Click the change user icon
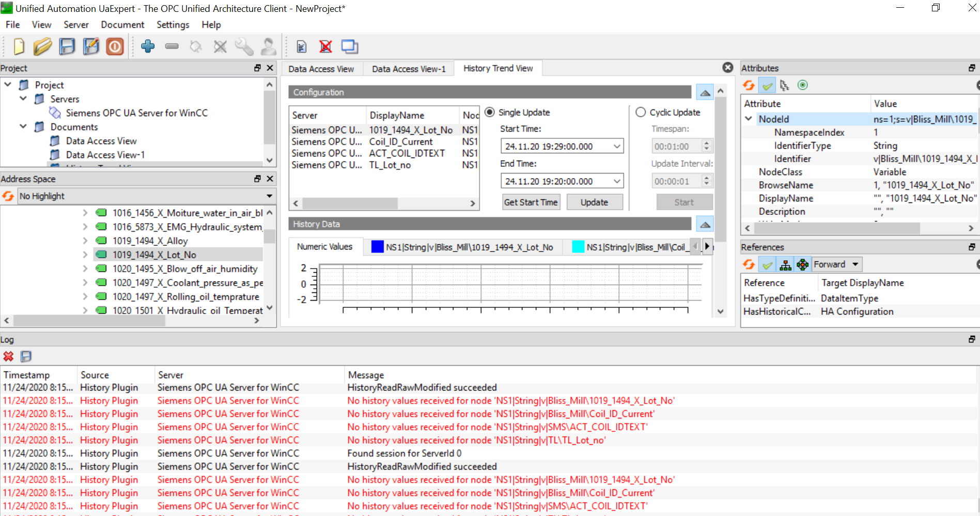This screenshot has width=980, height=516. (268, 46)
